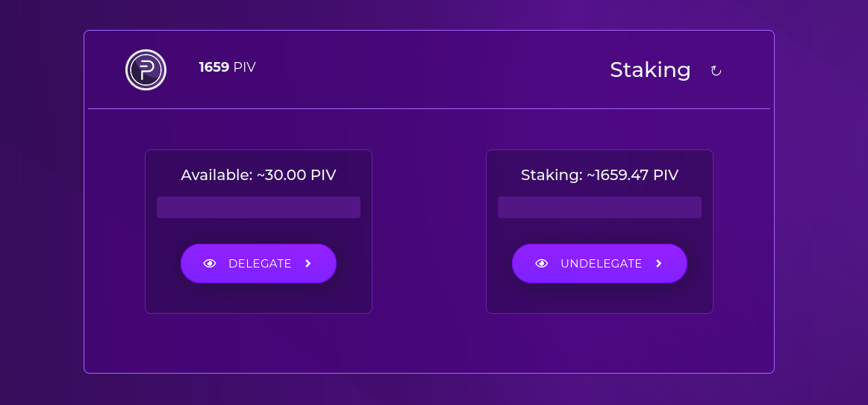The width and height of the screenshot is (868, 405).
Task: Click the PIVX coin logo
Action: click(146, 69)
